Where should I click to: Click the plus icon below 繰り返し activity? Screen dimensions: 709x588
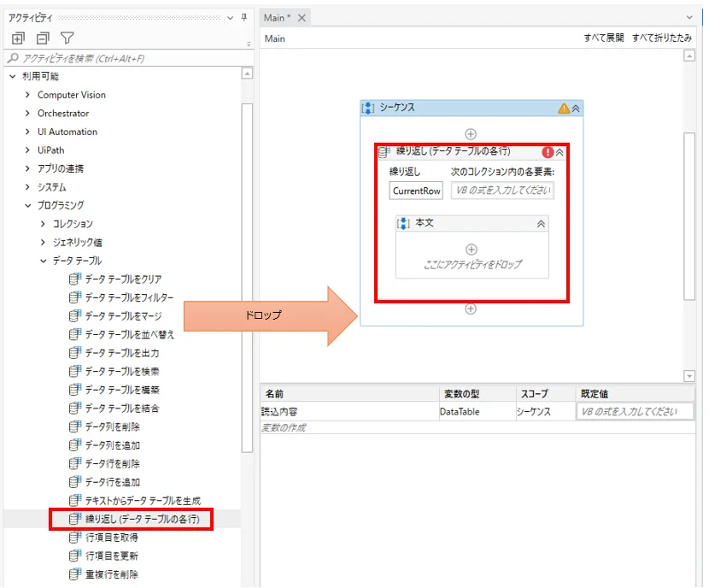471,309
